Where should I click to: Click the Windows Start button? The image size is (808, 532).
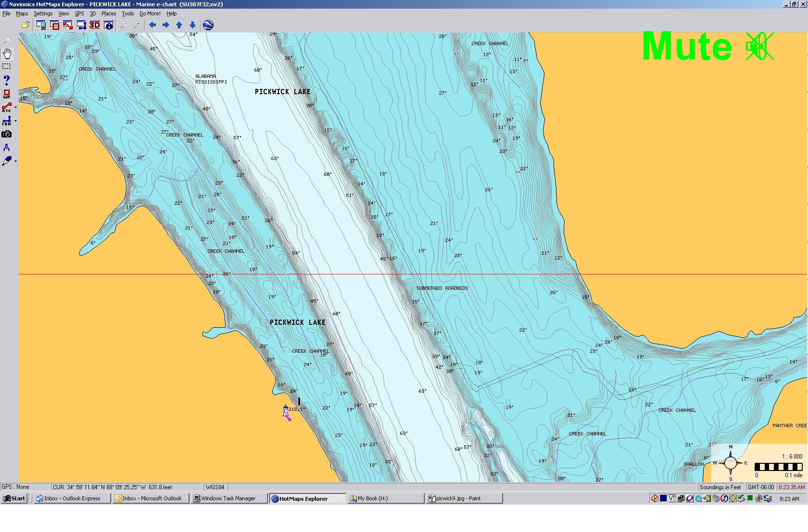[14, 498]
